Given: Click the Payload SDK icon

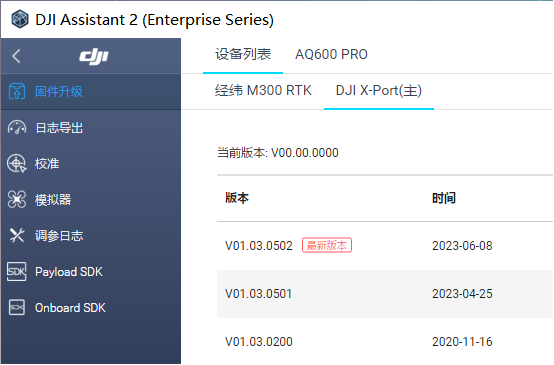Looking at the screenshot, I should click(17, 272).
